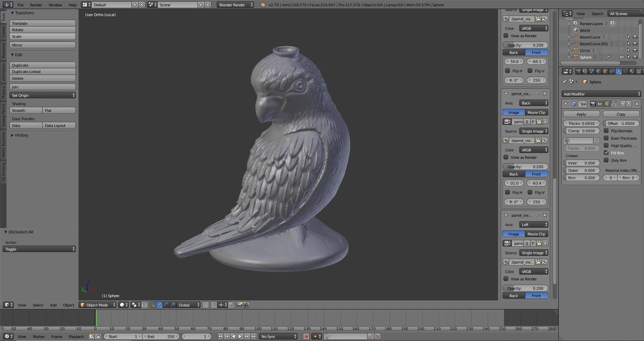Open the Constraints properties tab chain icon
The image size is (644, 341).
(612, 71)
